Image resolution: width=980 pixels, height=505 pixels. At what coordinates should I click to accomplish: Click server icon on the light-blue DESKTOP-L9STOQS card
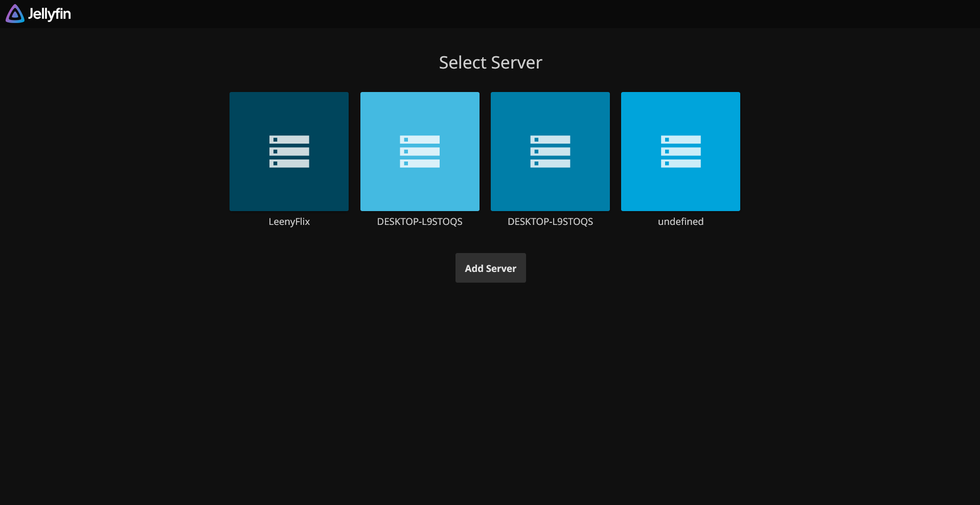pyautogui.click(x=419, y=151)
